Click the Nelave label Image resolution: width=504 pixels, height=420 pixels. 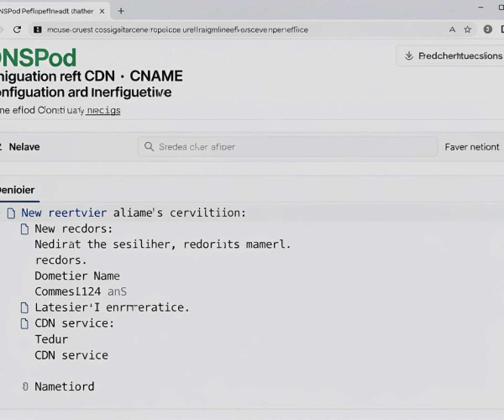[x=24, y=147]
